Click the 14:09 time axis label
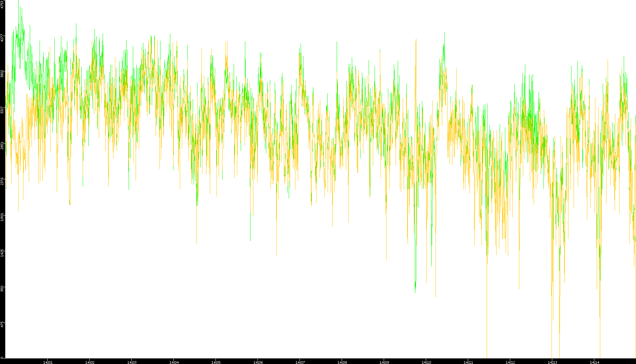 click(384, 362)
